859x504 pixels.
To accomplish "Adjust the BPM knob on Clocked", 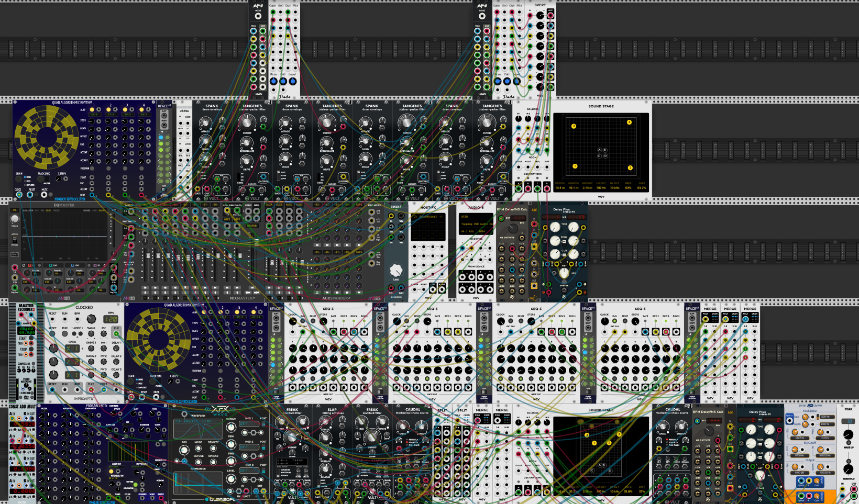I will tap(91, 319).
